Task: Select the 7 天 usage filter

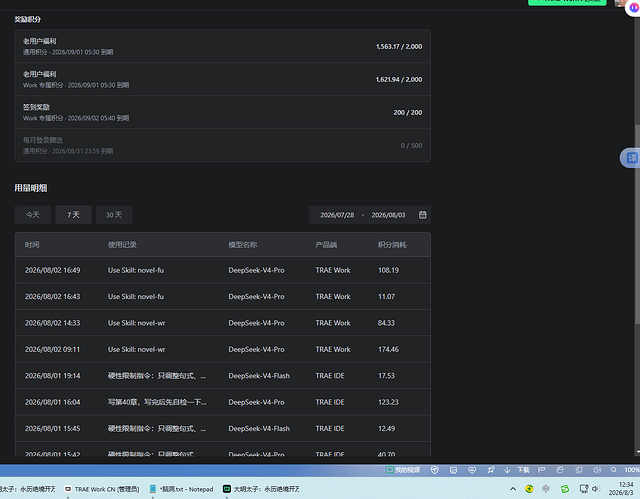Action: (x=73, y=215)
